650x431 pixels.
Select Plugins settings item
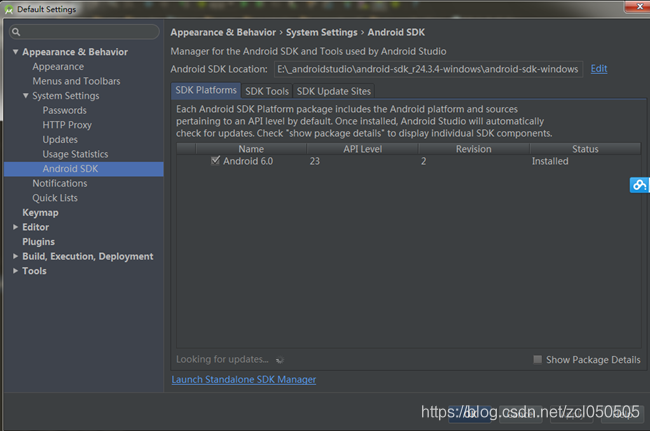pos(39,242)
